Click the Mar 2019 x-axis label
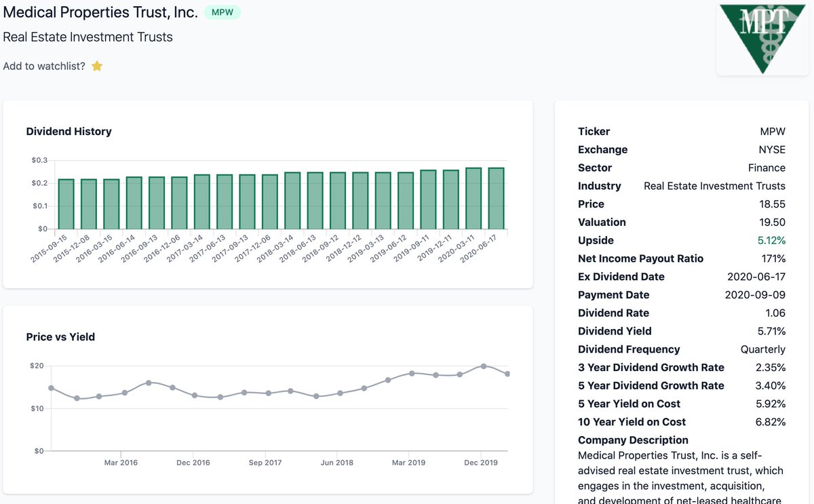The image size is (814, 504). (x=408, y=463)
